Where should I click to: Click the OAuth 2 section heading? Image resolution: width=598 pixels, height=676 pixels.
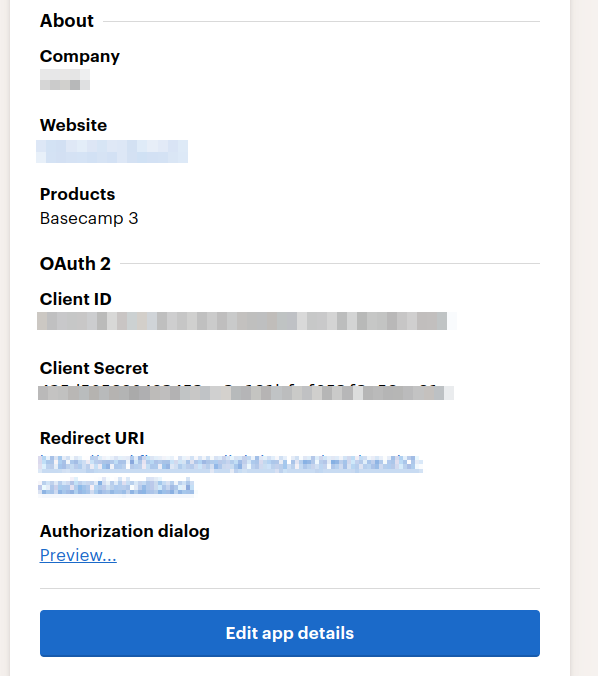pos(75,263)
